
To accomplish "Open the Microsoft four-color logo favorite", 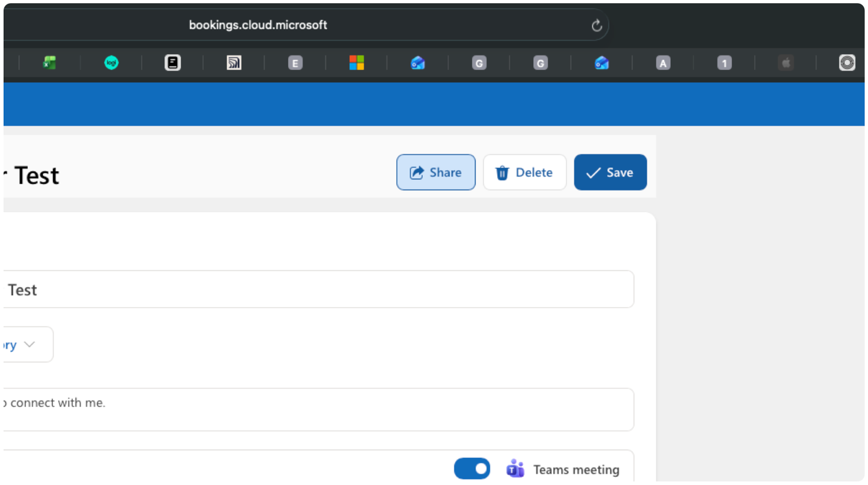I will coord(357,62).
